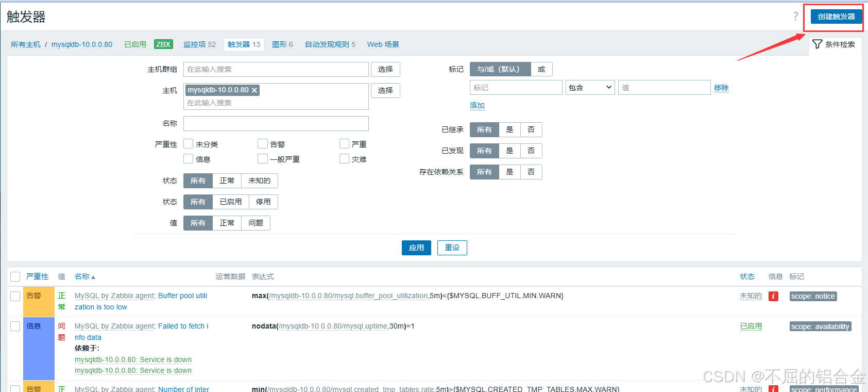Click the help question mark icon
This screenshot has height=392, width=868.
(x=795, y=17)
